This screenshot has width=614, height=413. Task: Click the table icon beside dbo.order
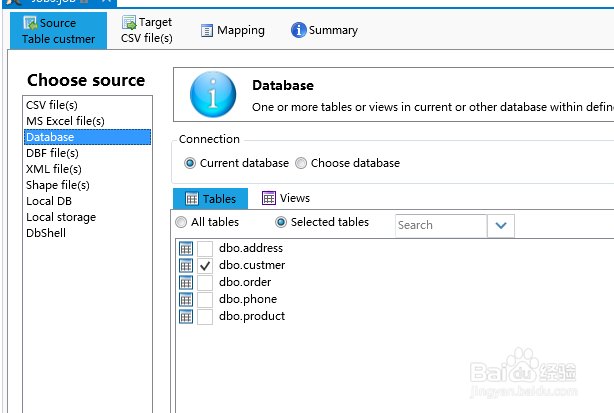185,283
